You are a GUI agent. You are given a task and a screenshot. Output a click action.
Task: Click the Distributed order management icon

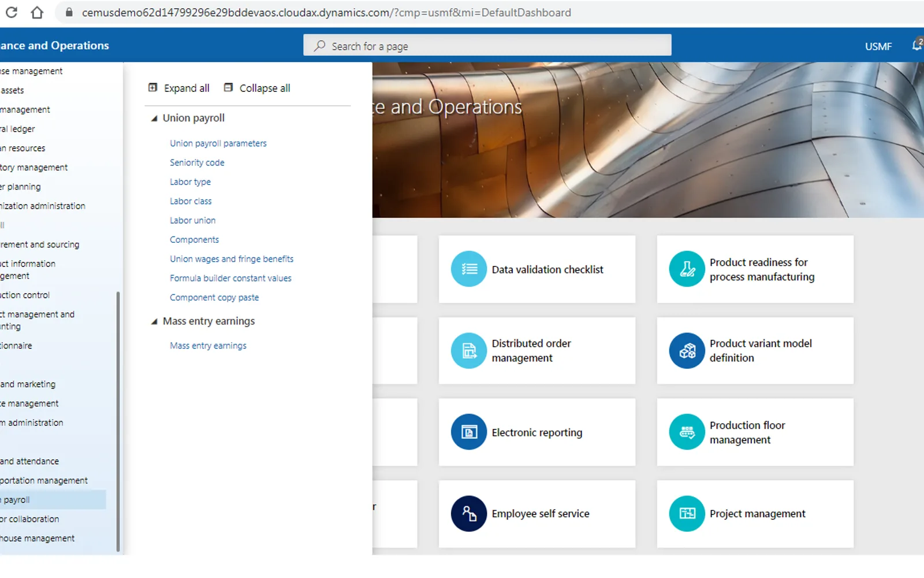pos(469,350)
